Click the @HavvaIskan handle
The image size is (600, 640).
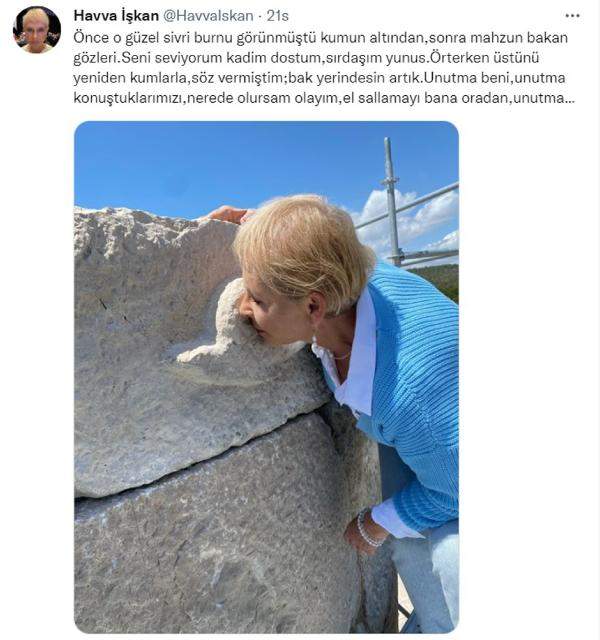pos(208,16)
